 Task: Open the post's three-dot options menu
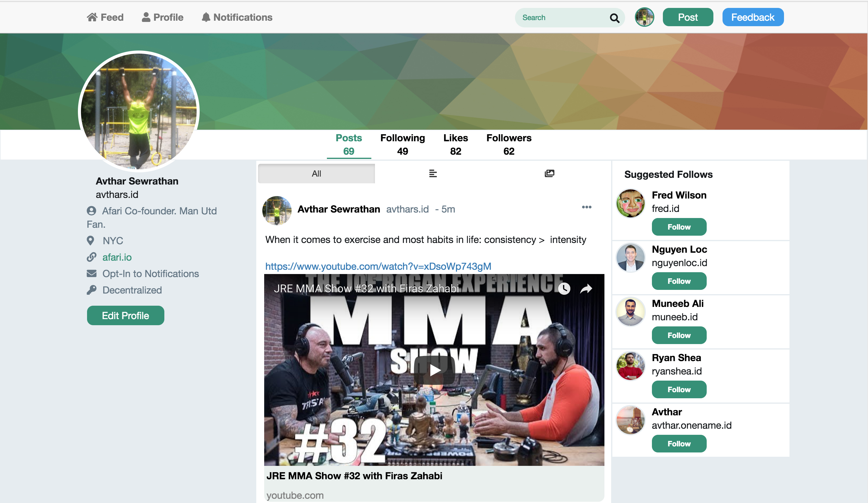586,207
